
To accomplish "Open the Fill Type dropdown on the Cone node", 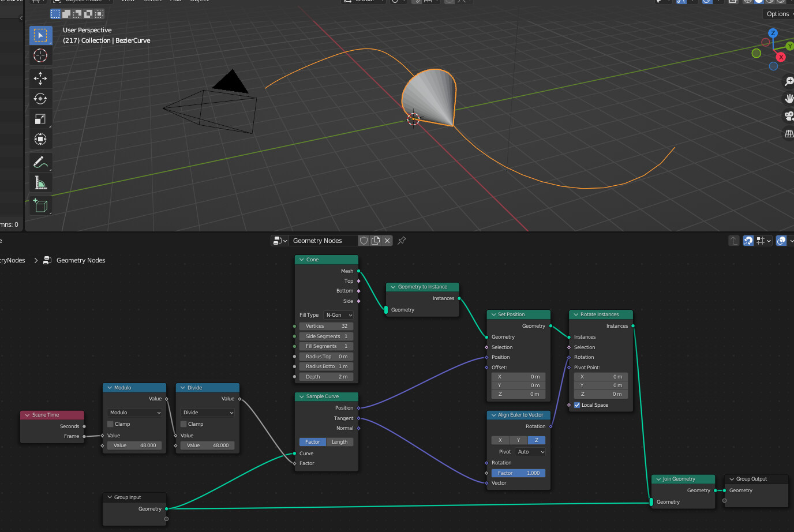I will 338,314.
